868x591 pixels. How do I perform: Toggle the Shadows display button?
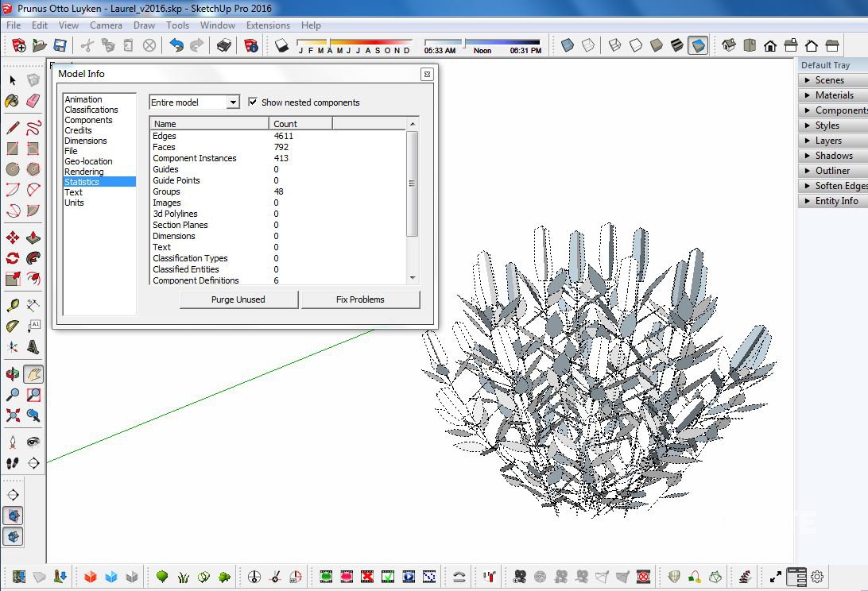tap(281, 45)
